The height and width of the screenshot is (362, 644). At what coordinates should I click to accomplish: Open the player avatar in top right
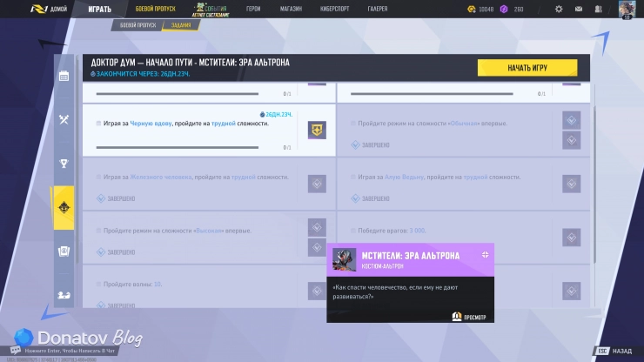tap(627, 10)
